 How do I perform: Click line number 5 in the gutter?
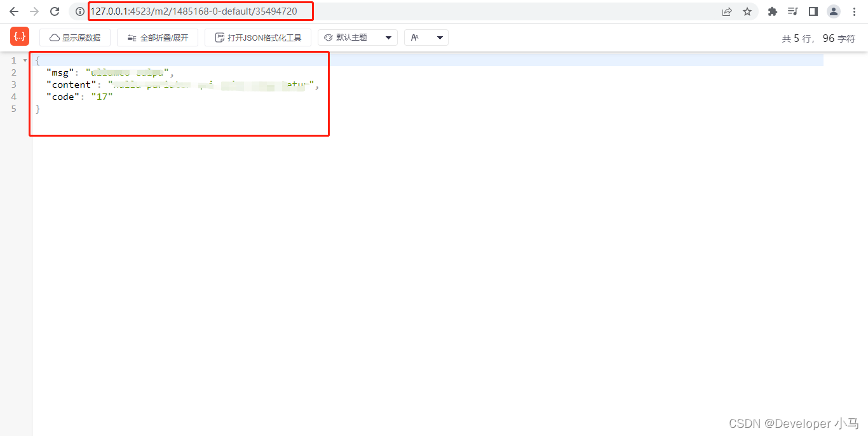(14, 109)
